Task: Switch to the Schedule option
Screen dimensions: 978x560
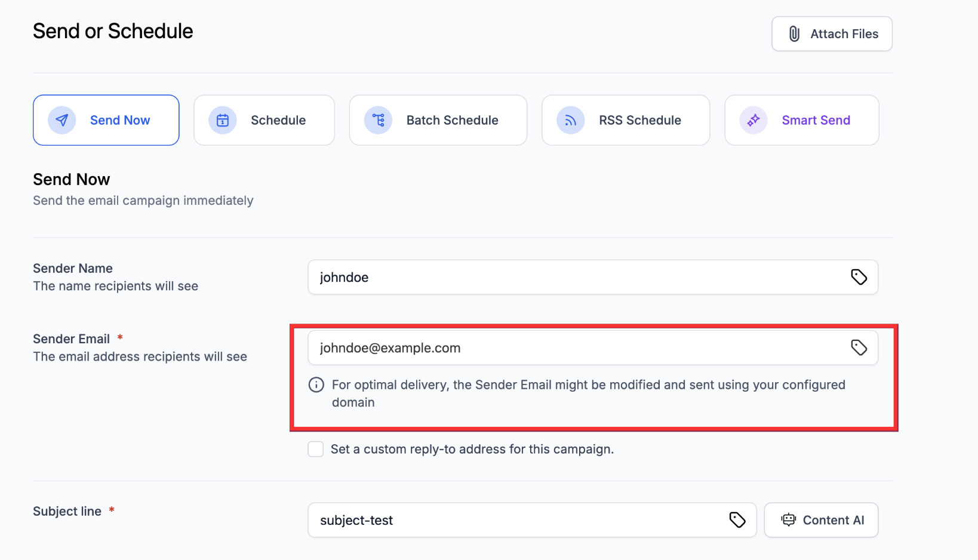Action: click(x=278, y=120)
